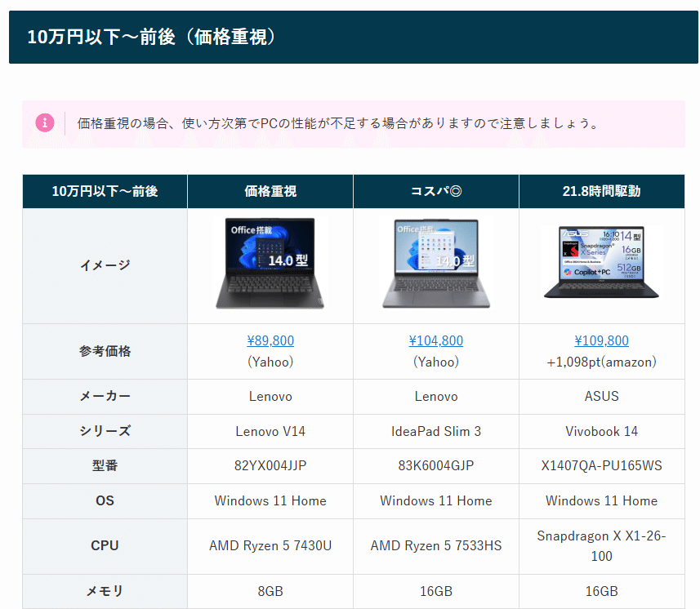
Task: Select Lenovo maker cell in 価格重視 column
Action: (x=270, y=396)
